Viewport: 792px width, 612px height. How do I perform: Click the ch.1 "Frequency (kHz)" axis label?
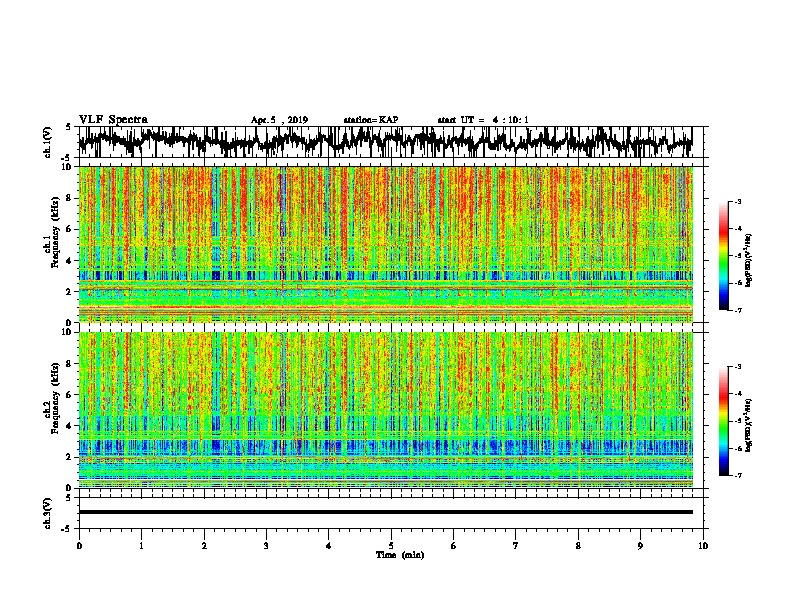tap(55, 232)
